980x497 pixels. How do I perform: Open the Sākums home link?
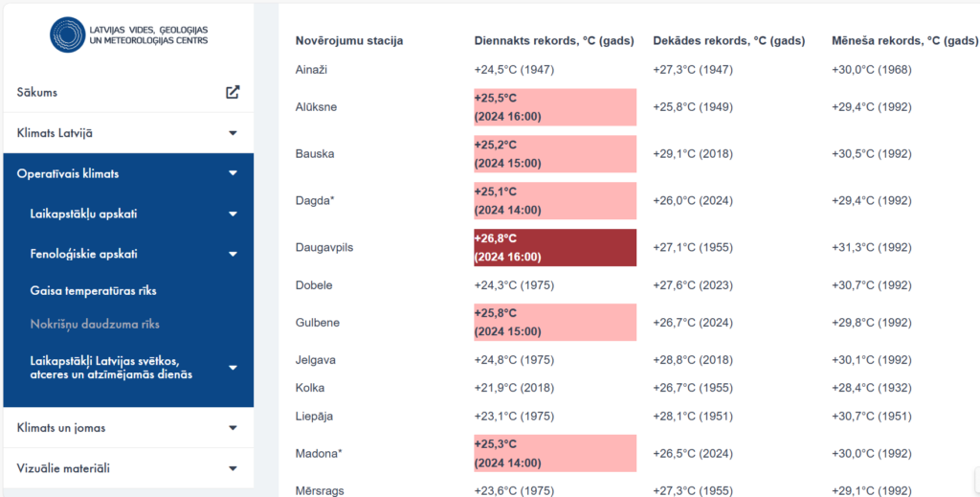[37, 93]
